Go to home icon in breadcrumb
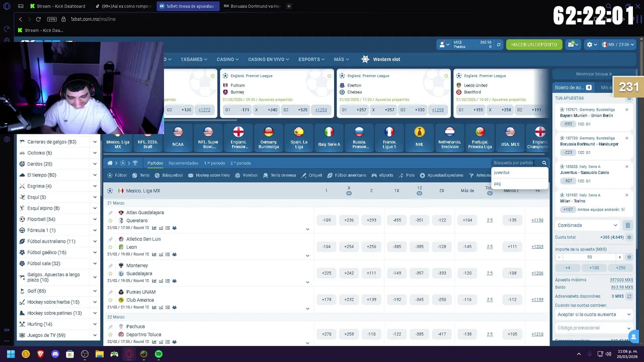The height and width of the screenshot is (362, 644). coord(110,163)
